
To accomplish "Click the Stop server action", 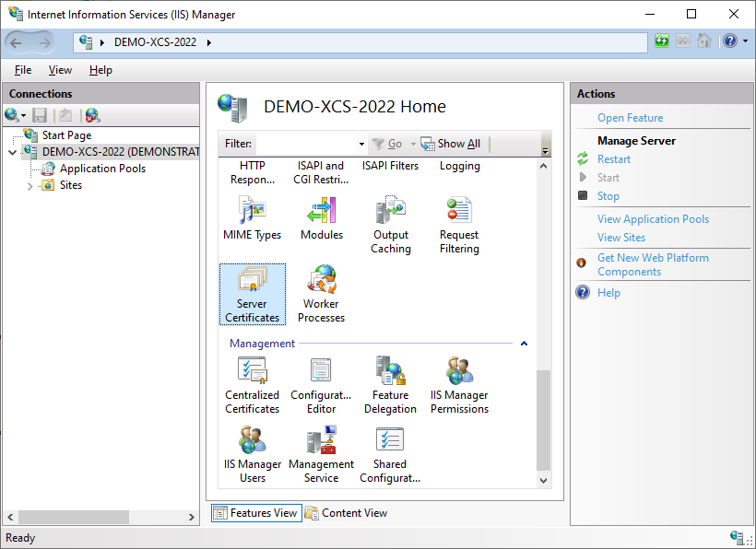I will [x=608, y=196].
